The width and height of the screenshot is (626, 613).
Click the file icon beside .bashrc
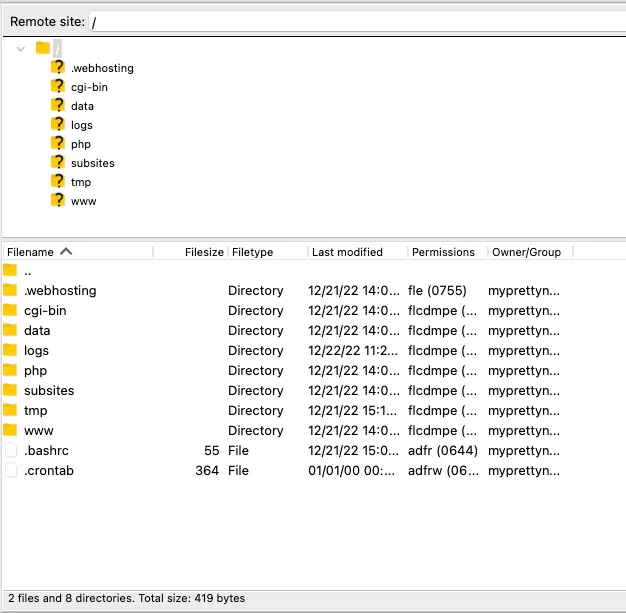pos(11,450)
